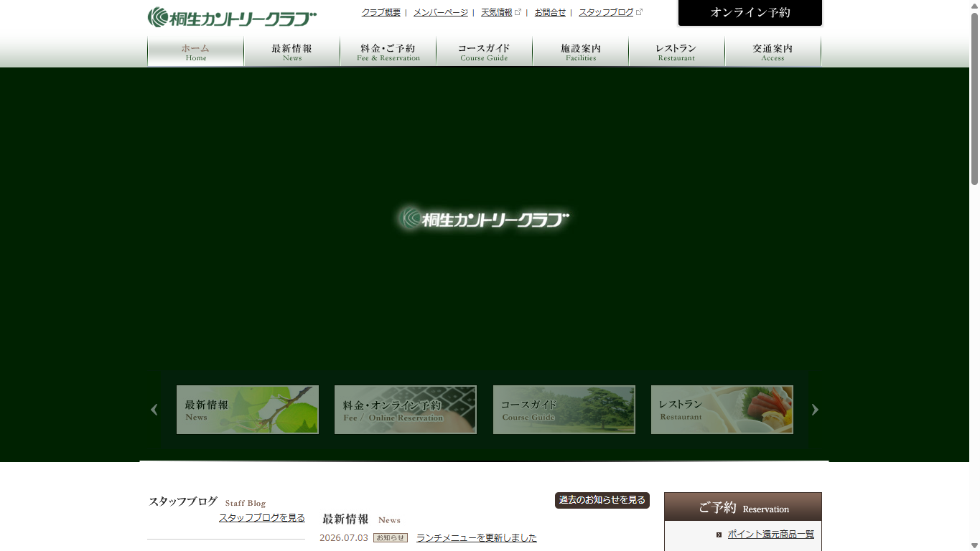Open the ホーム Home menu tab
980x551 pixels.
[195, 52]
